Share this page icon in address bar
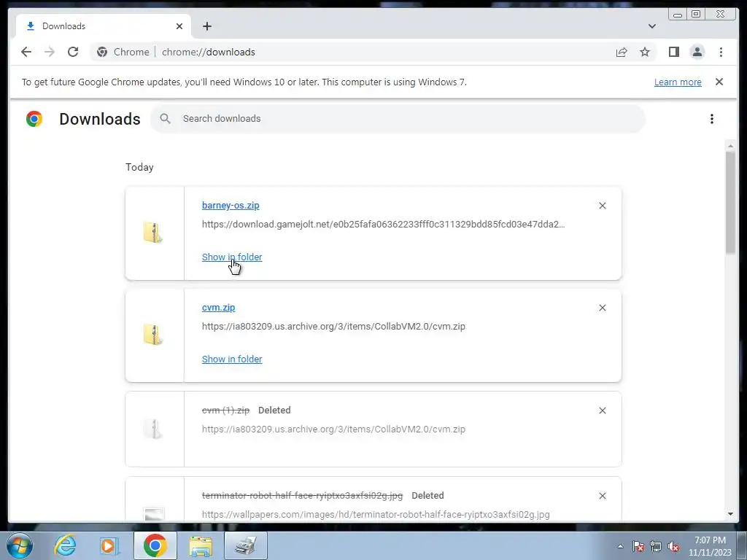The height and width of the screenshot is (560, 747). point(622,52)
